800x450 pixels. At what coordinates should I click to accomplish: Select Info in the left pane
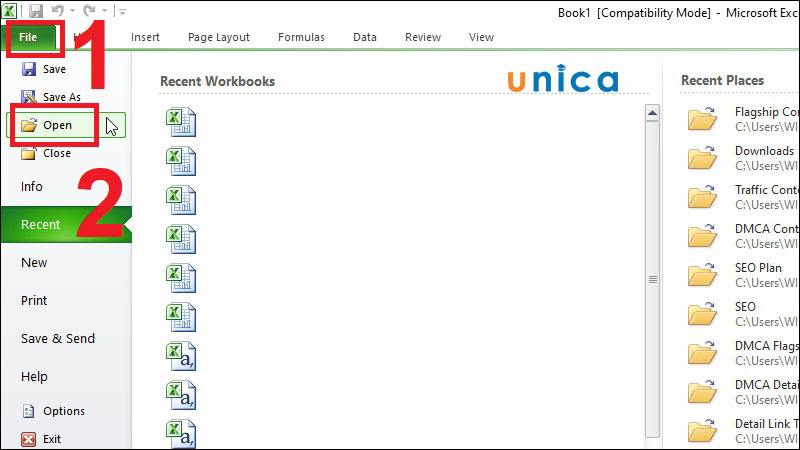point(32,187)
